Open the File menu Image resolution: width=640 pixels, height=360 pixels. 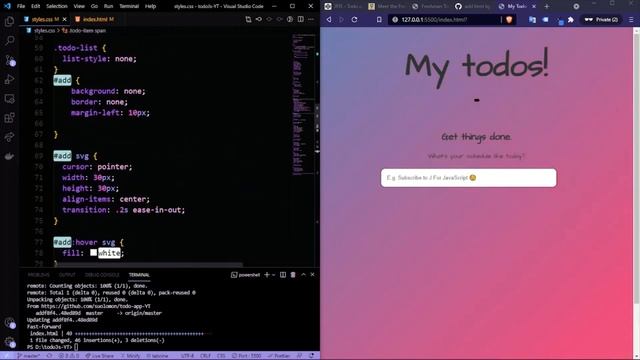(21, 6)
